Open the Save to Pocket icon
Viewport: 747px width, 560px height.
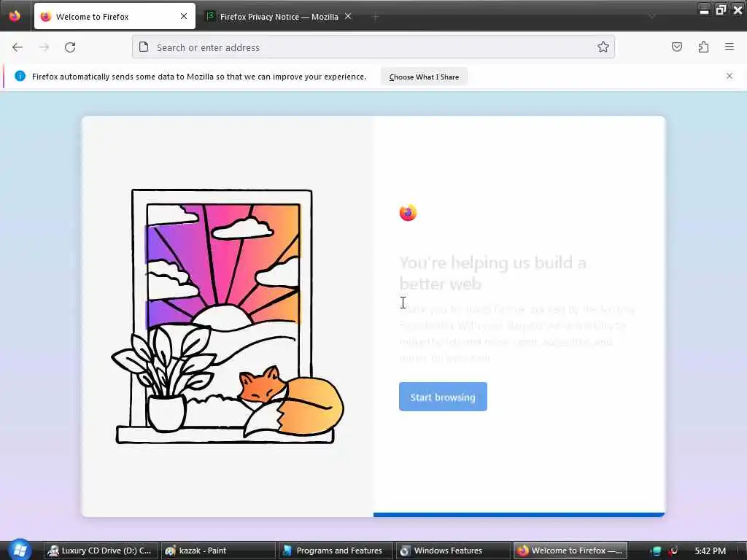point(677,47)
